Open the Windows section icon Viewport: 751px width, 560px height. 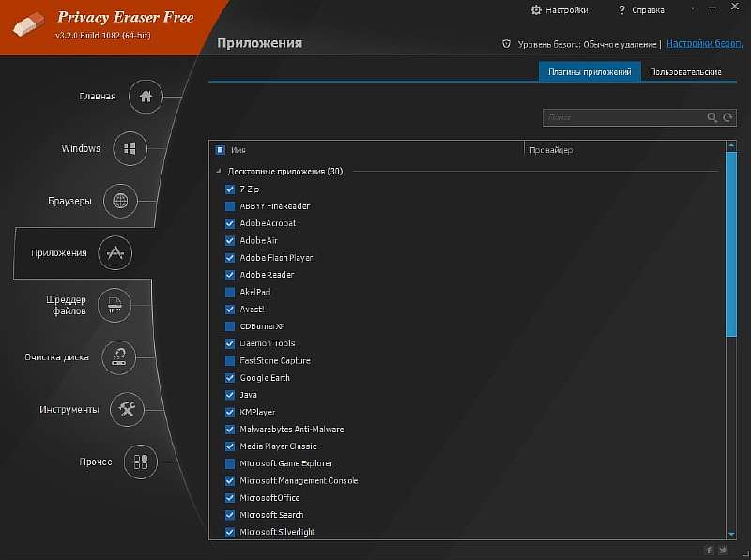tap(130, 149)
